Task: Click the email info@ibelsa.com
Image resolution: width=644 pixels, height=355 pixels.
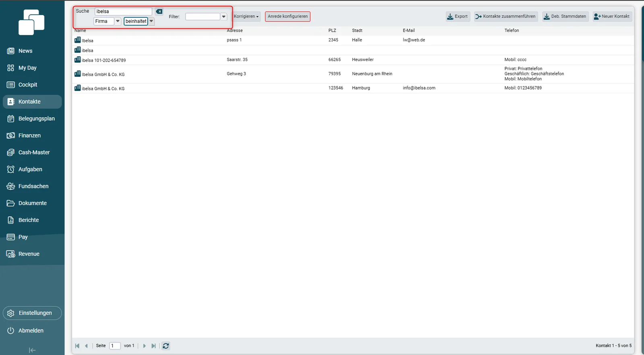Action: [419, 88]
